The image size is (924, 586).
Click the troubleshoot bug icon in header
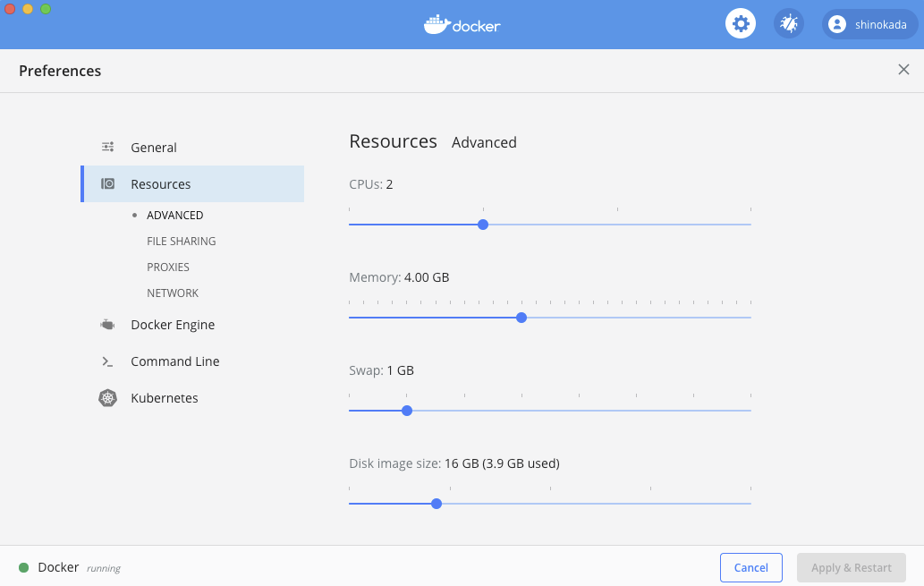pyautogui.click(x=788, y=23)
